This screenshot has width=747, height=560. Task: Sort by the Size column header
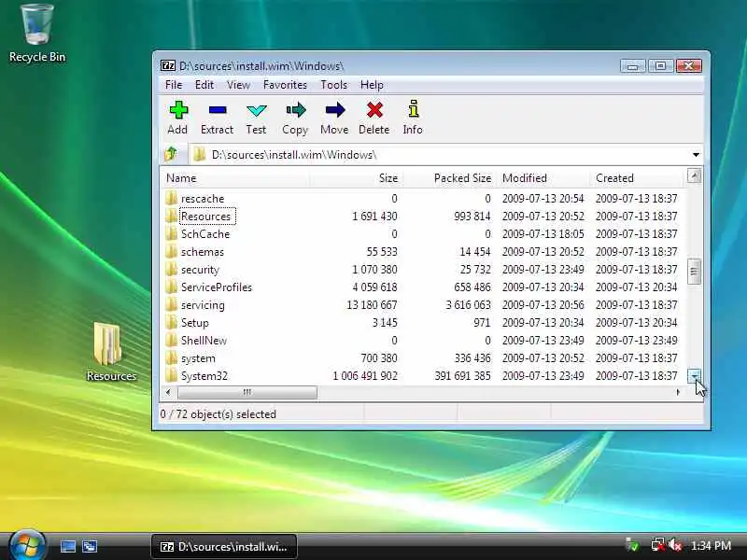[x=356, y=178]
